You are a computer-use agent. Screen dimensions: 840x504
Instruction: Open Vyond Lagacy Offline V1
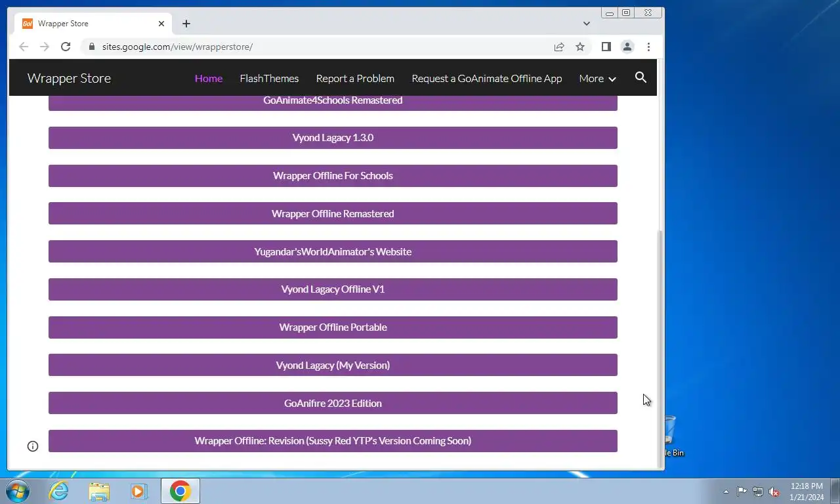click(333, 289)
